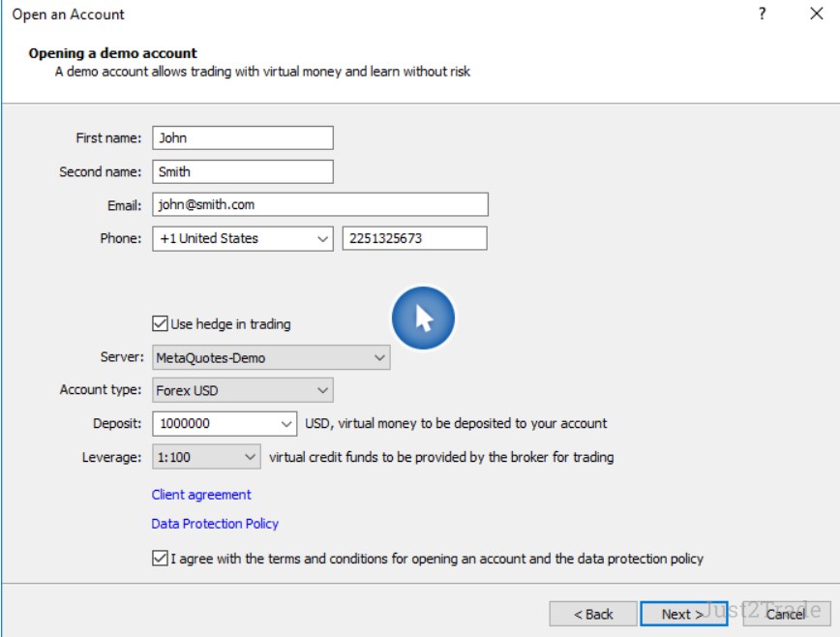Screen dimensions: 840x637
Task: Click the Second name field containing Smith
Action: coord(242,172)
